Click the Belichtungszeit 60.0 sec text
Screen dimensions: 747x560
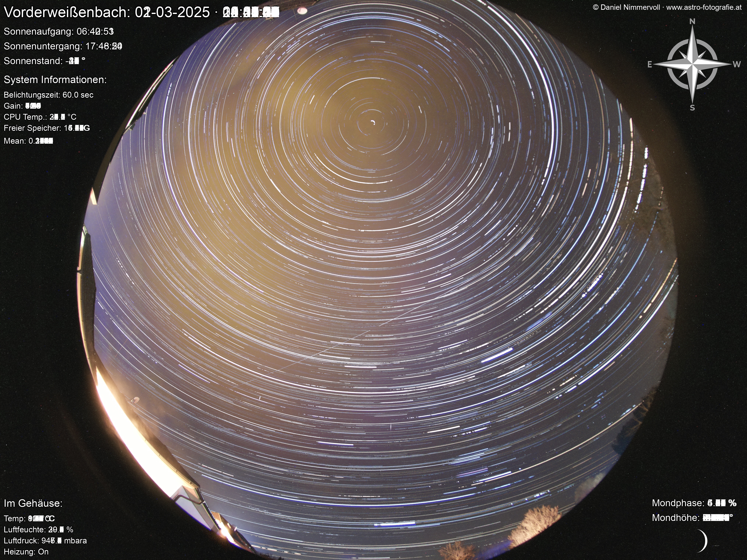pyautogui.click(x=49, y=95)
